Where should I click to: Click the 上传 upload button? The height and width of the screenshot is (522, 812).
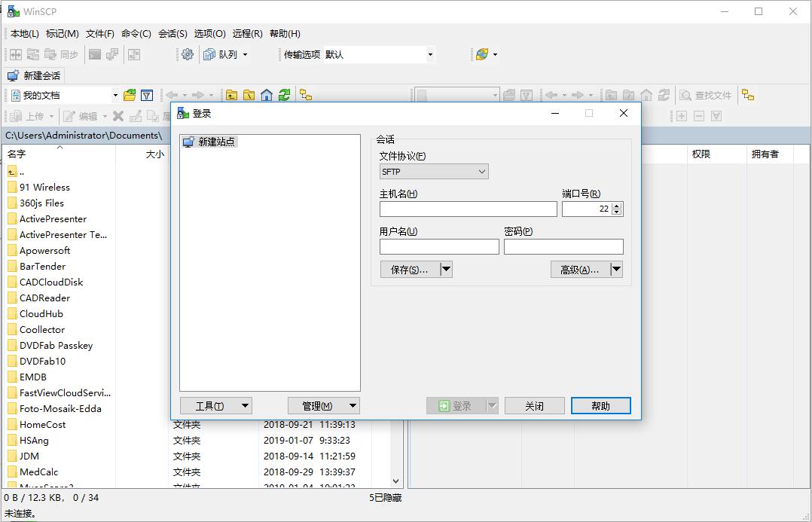(28, 116)
